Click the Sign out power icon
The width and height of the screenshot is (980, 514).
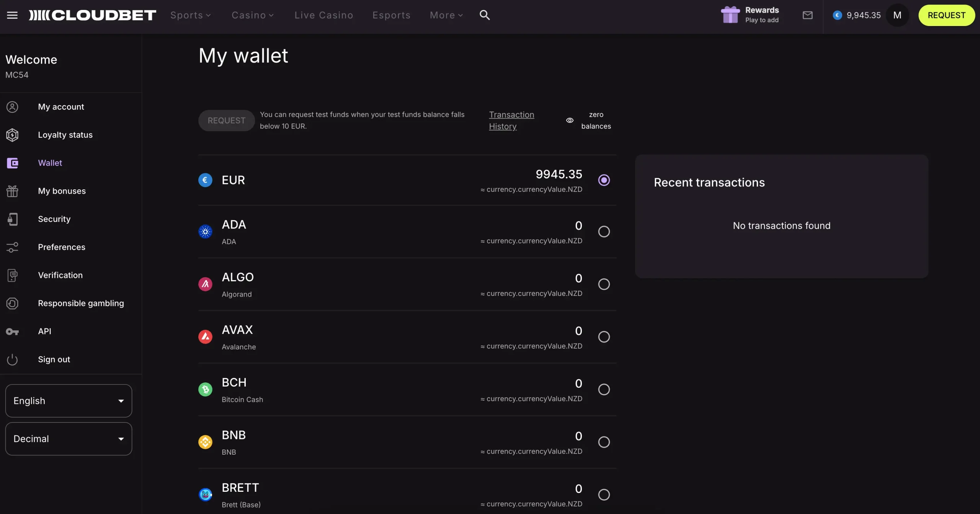[x=12, y=359]
